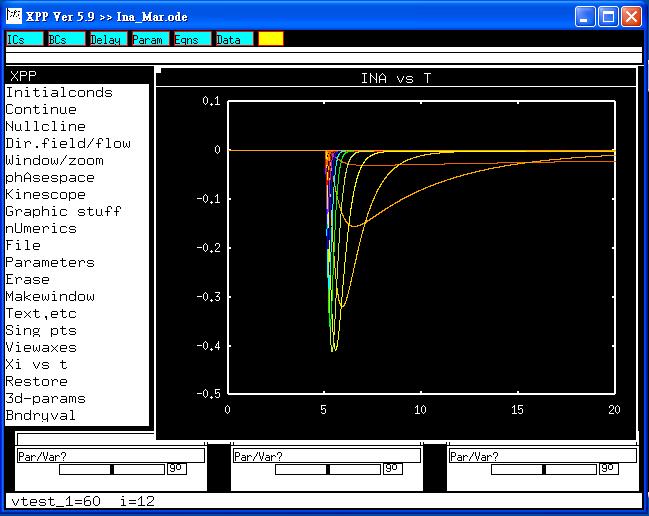Close the XPP window
Image resolution: width=649 pixels, height=516 pixels.
click(x=632, y=17)
